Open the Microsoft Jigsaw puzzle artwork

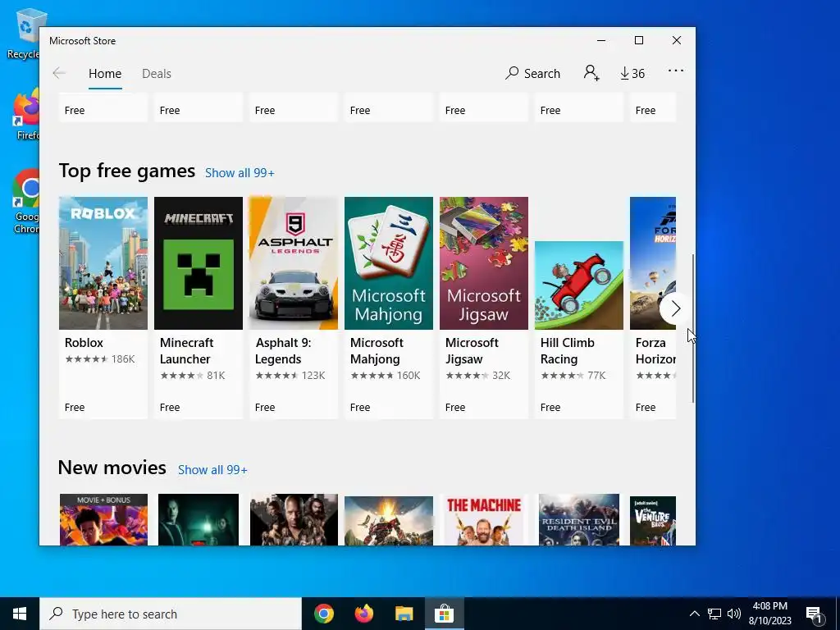click(x=484, y=263)
